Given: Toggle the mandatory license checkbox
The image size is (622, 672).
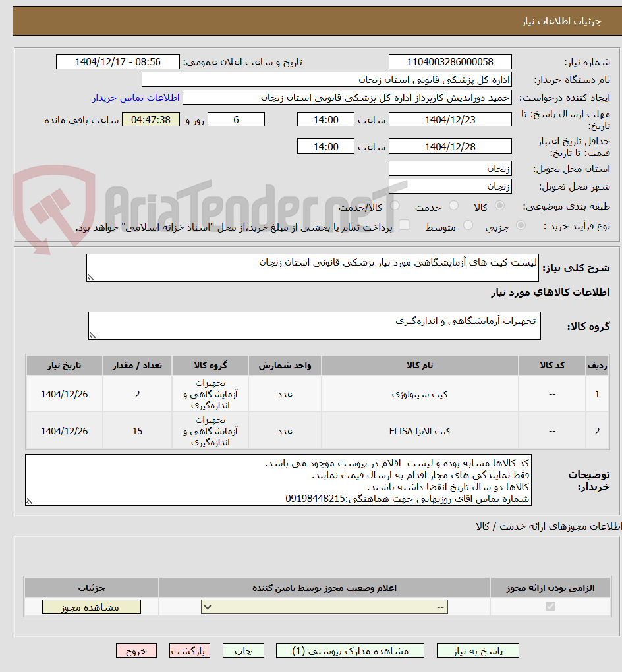Looking at the screenshot, I should [550, 606].
